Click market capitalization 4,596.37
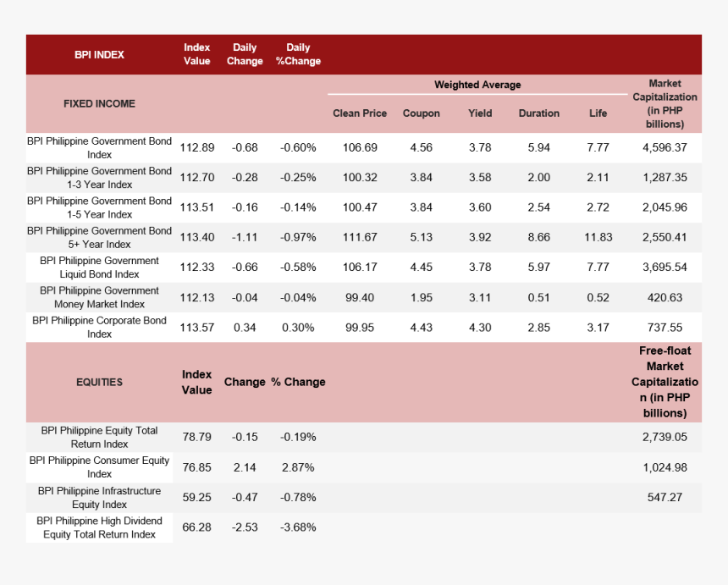 click(x=665, y=147)
